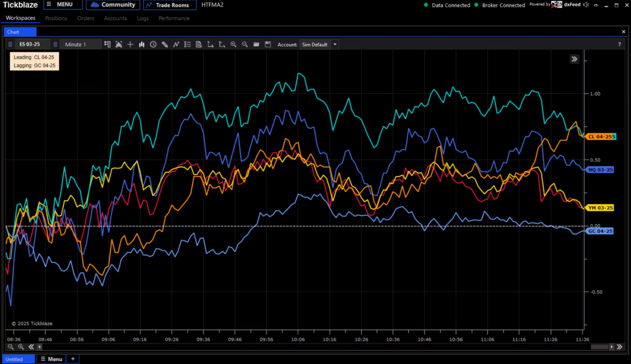Select the pencil drawing tool
Viewport: 631px width, 364px height.
click(165, 44)
